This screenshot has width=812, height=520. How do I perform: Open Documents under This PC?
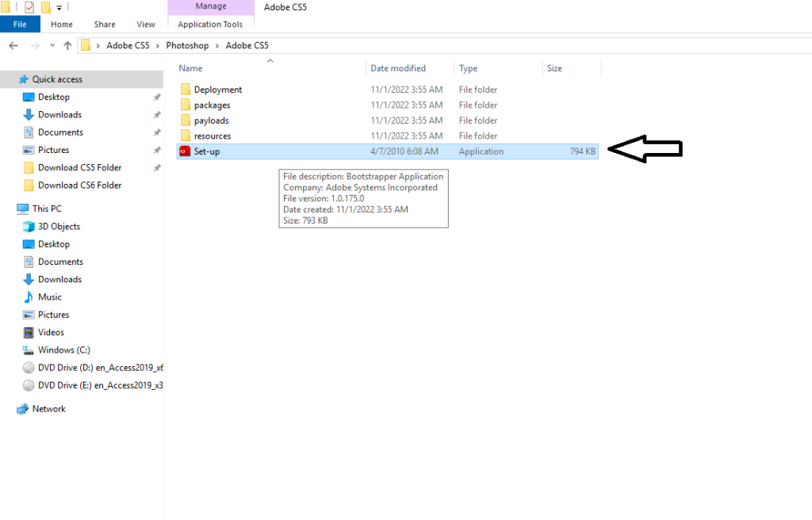60,262
